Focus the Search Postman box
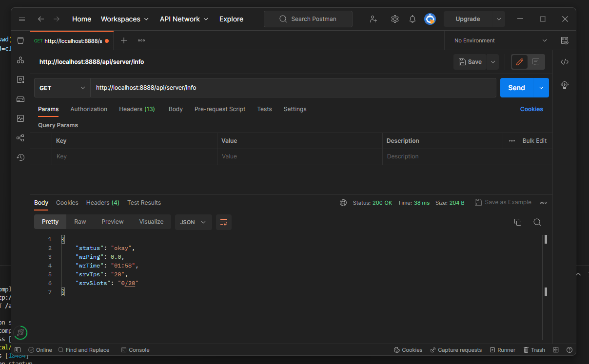 [x=308, y=19]
